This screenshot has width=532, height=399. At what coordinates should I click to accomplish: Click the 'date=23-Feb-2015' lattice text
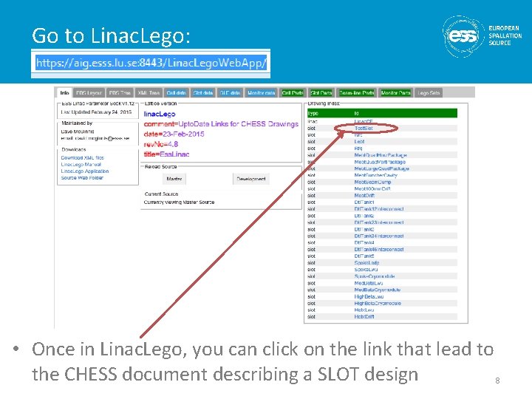(174, 134)
